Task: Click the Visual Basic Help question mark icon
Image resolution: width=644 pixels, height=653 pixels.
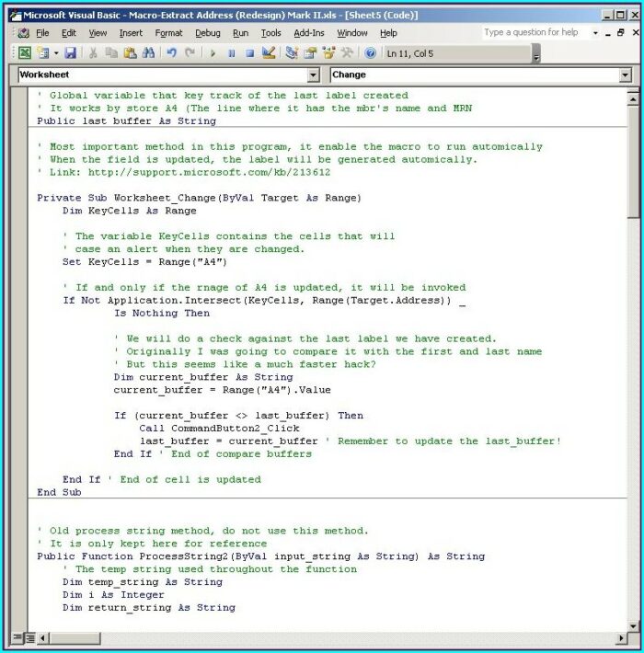Action: click(x=370, y=53)
